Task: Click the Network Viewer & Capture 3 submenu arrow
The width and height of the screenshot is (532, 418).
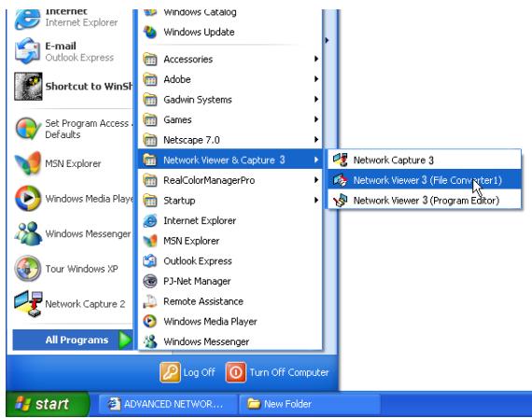Action: pyautogui.click(x=316, y=160)
